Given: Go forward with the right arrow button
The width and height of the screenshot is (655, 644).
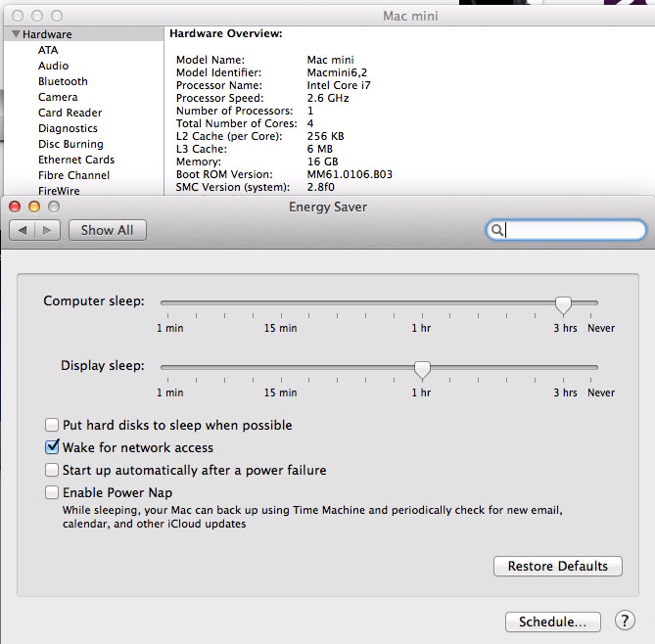Looking at the screenshot, I should pyautogui.click(x=47, y=230).
